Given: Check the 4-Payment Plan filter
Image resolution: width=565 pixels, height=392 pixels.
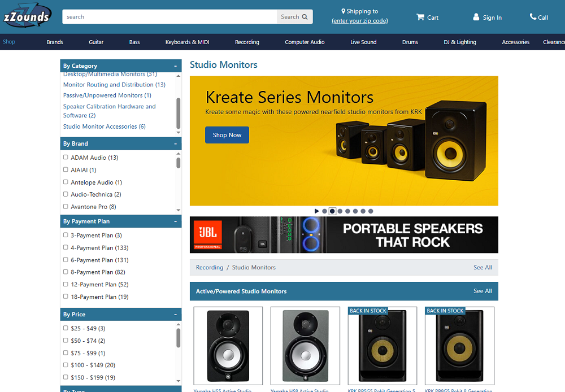Looking at the screenshot, I should click(66, 247).
